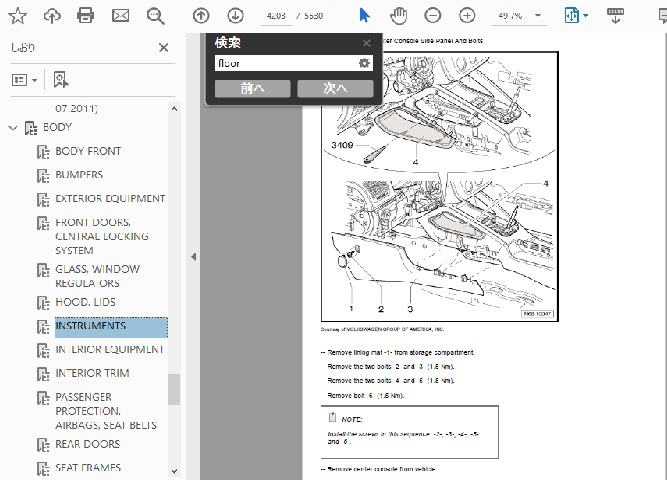The height and width of the screenshot is (480, 667).
Task: Go to previous page with up arrow
Action: tap(201, 15)
